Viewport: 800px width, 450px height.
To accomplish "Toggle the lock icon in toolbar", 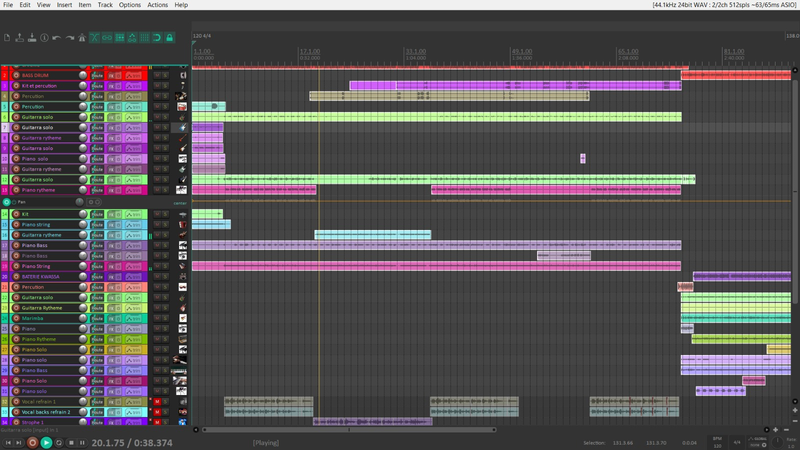I will click(170, 38).
